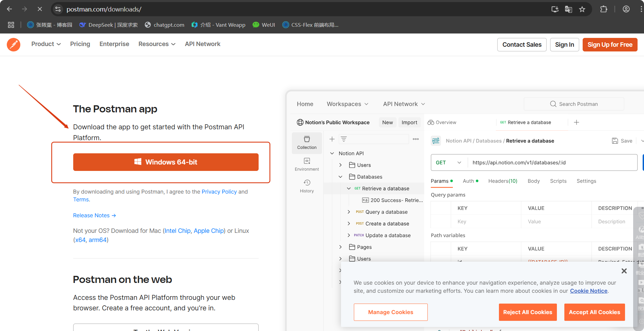The image size is (644, 331).
Task: Bookmark this page with the star icon
Action: tap(582, 9)
